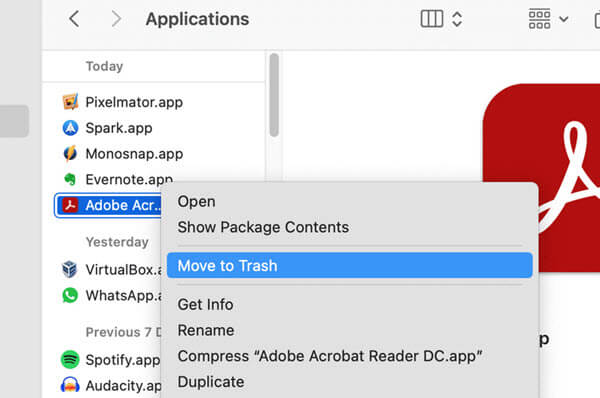
Task: Click the Evernote elephant icon
Action: [70, 179]
